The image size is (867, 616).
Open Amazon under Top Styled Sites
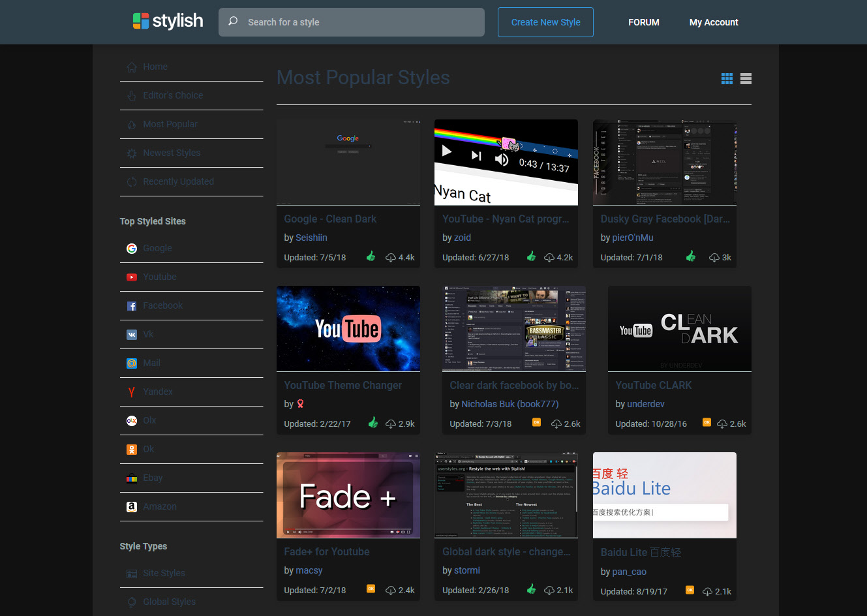[160, 506]
